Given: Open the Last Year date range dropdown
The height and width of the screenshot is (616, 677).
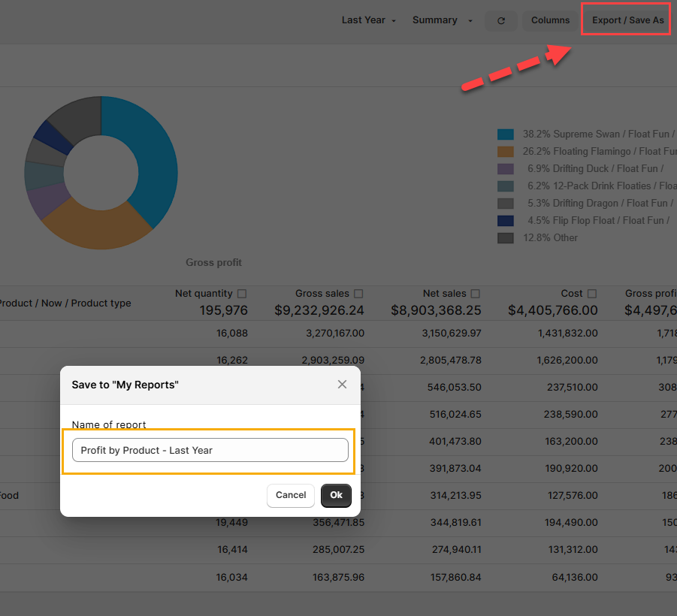Looking at the screenshot, I should click(x=368, y=20).
